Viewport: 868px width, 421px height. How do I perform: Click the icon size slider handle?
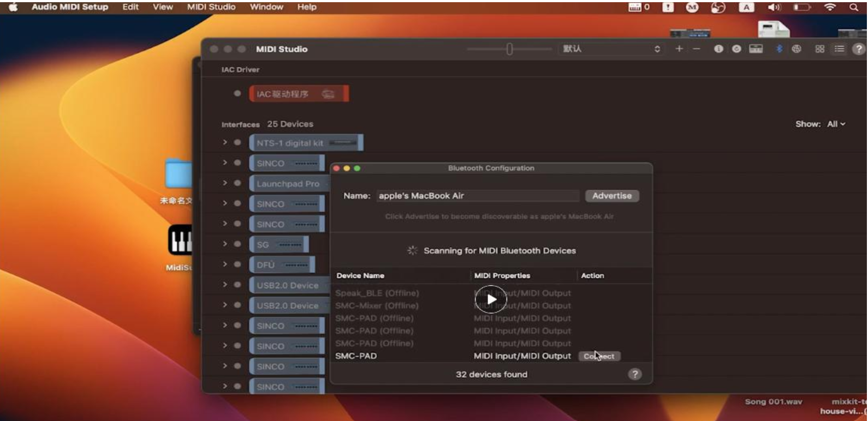point(509,49)
